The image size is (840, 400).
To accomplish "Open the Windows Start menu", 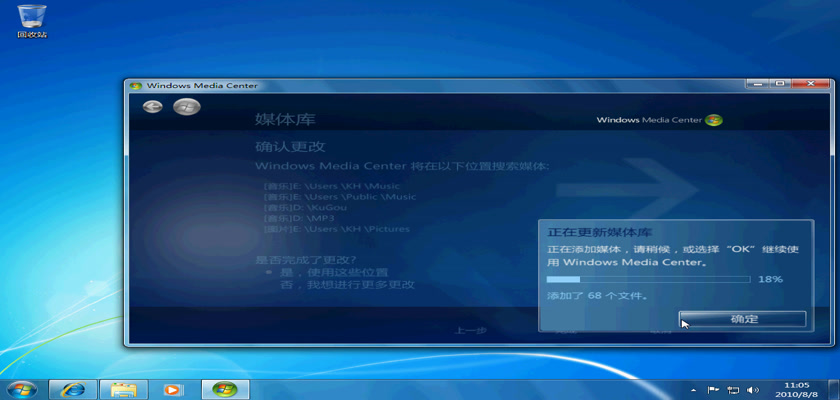I will pos(21,389).
